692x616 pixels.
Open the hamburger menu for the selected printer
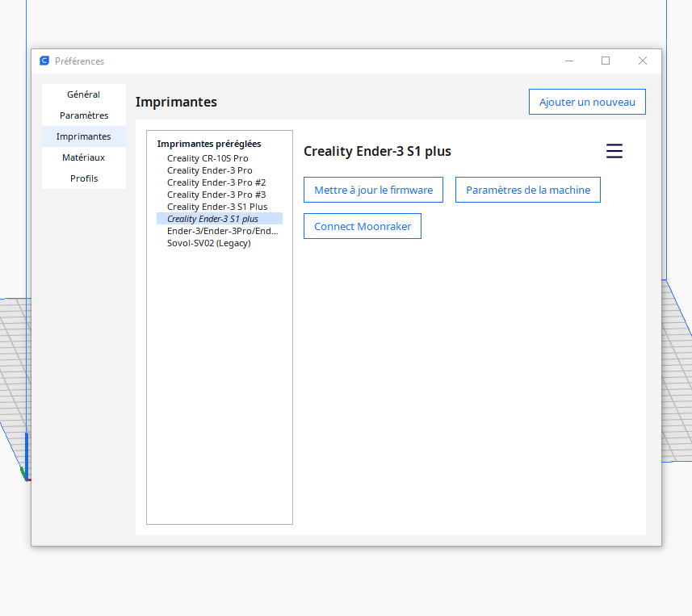(614, 151)
